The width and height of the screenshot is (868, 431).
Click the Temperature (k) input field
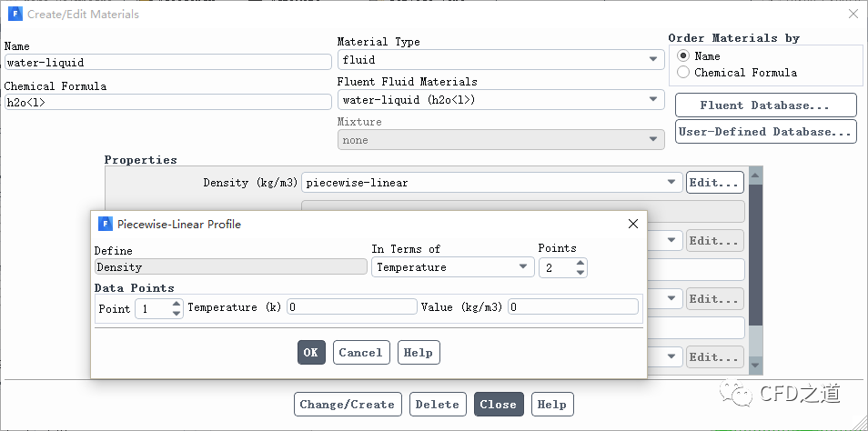[x=351, y=307]
